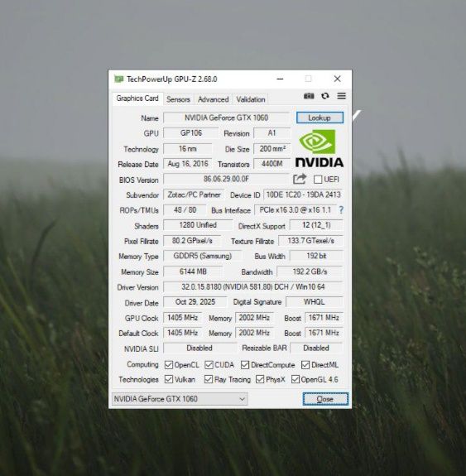This screenshot has height=476, width=466.
Task: Toggle the Ray Tracing checkbox
Action: (209, 379)
